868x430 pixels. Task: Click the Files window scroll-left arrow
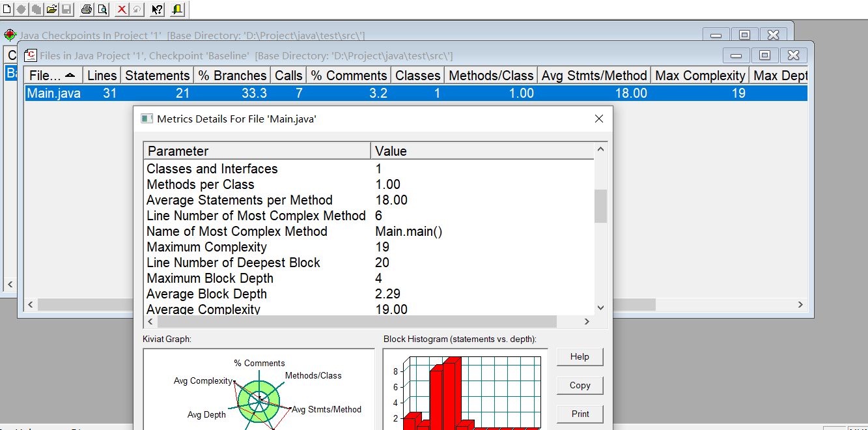pyautogui.click(x=31, y=305)
